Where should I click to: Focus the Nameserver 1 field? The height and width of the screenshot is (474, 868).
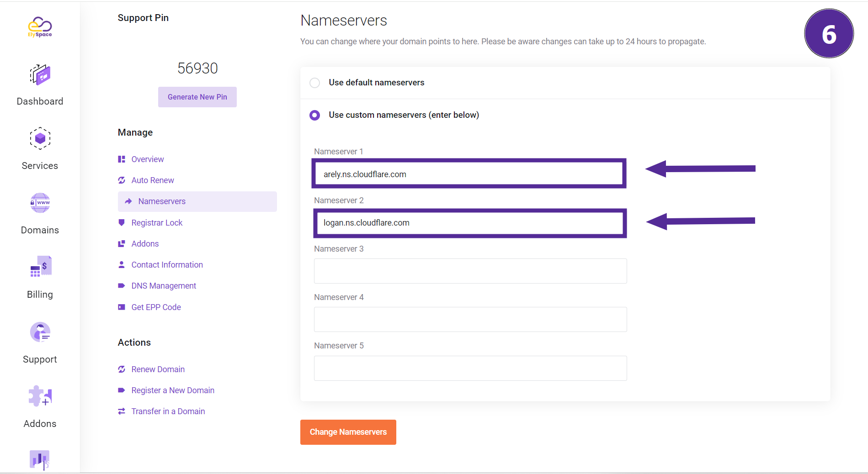(469, 174)
